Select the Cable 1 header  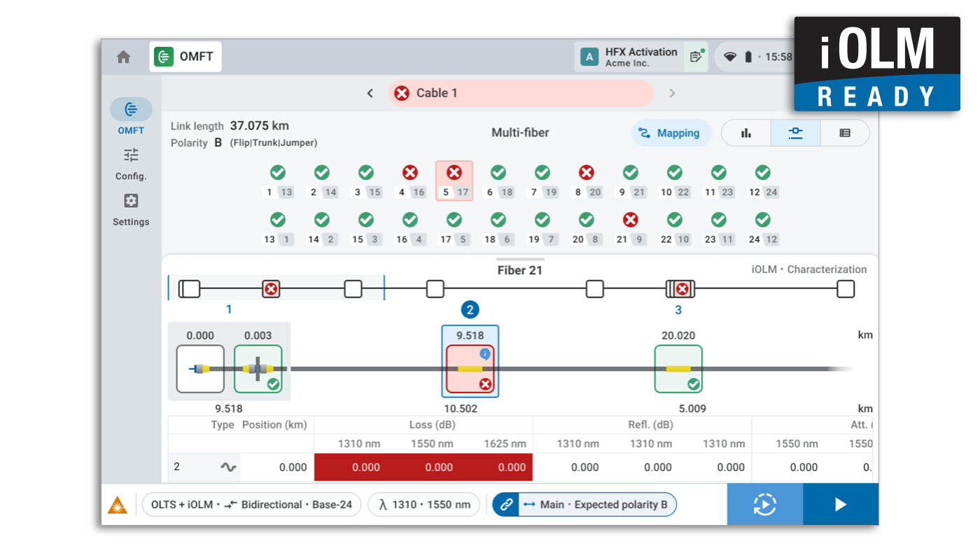point(521,94)
